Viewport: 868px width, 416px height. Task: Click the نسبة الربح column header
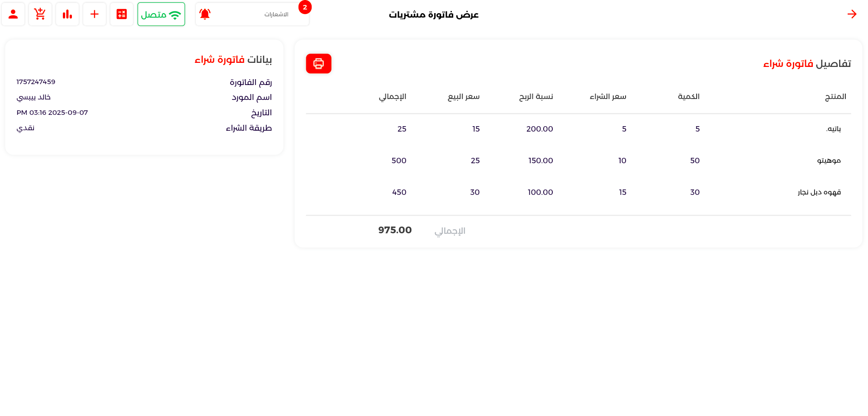point(536,96)
